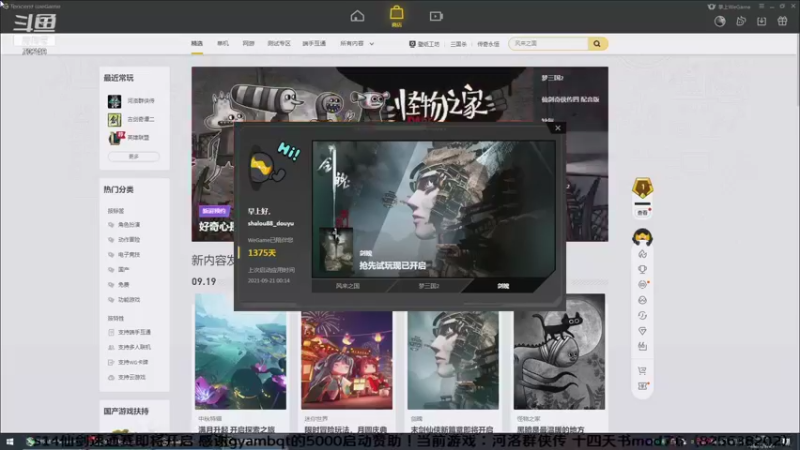Click the helmet mascot icon in right sidebar
This screenshot has width=800, height=450.
click(642, 237)
